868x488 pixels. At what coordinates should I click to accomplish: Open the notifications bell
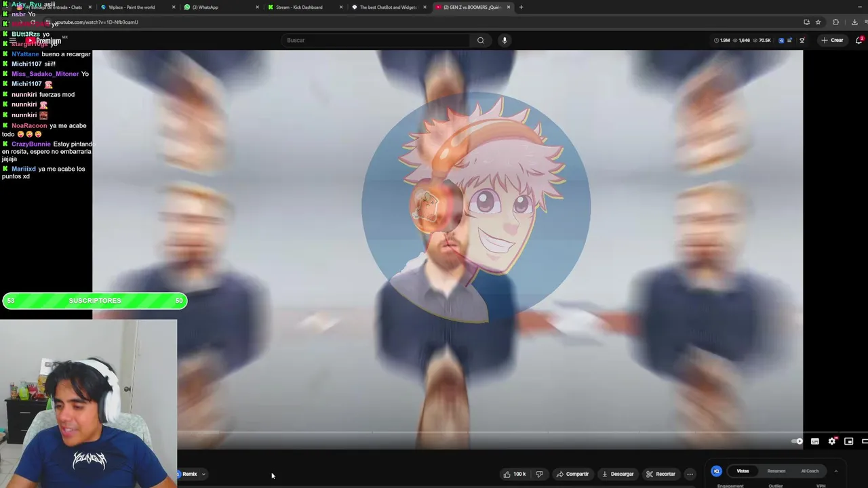tap(859, 40)
